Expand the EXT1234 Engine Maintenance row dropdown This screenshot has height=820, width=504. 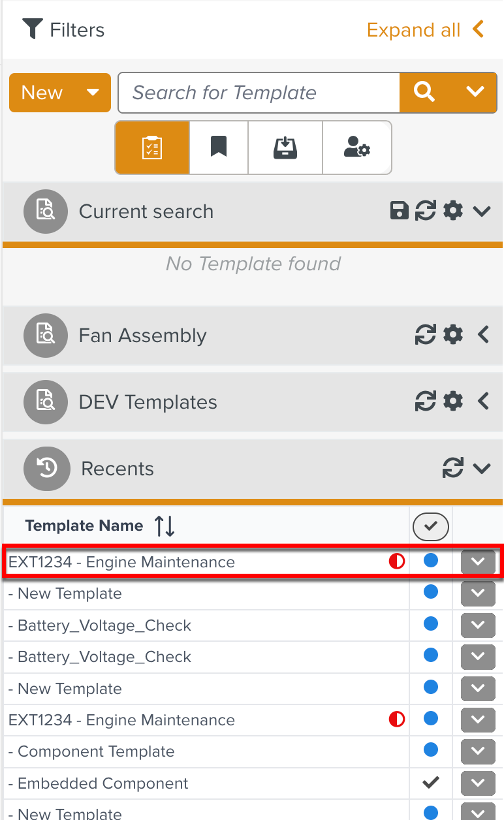click(x=478, y=561)
